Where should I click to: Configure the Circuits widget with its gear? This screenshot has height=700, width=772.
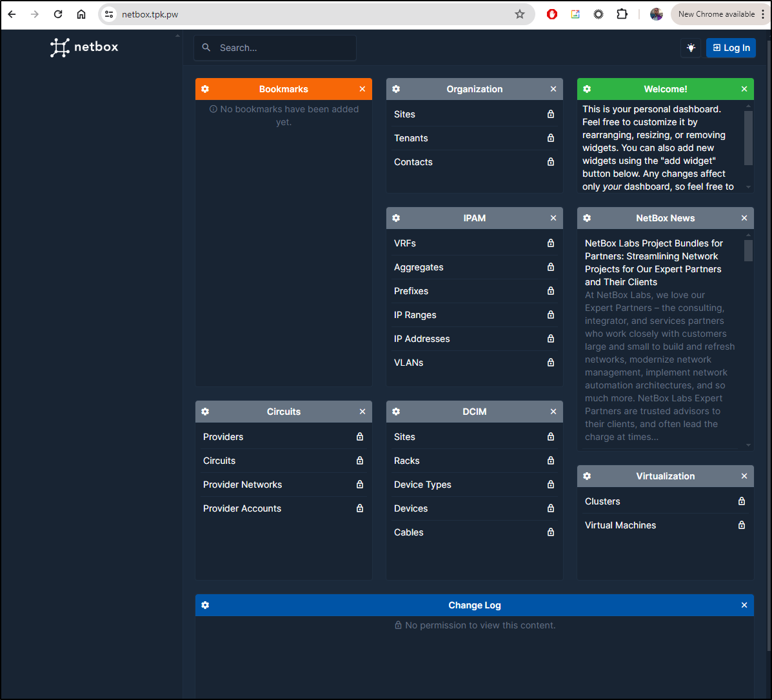coord(205,412)
